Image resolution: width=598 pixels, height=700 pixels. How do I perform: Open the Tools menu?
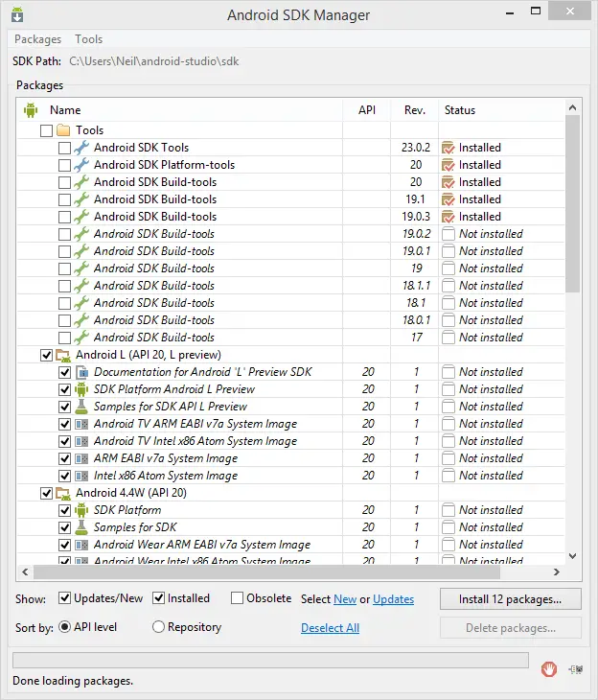(89, 39)
